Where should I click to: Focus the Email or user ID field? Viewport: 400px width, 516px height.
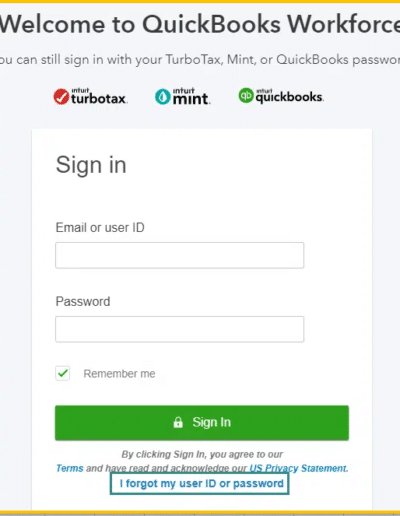tap(180, 255)
